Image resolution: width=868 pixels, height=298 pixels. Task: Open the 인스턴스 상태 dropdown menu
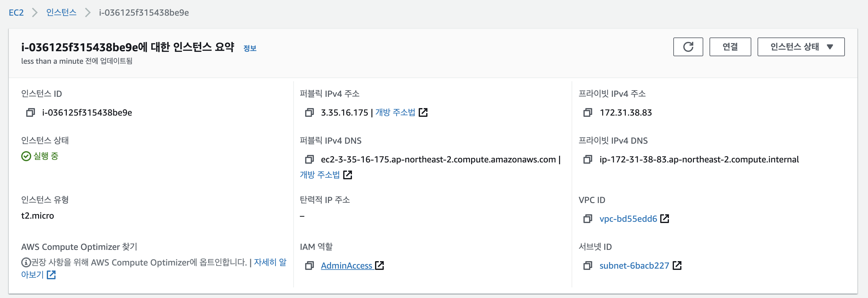tap(801, 47)
